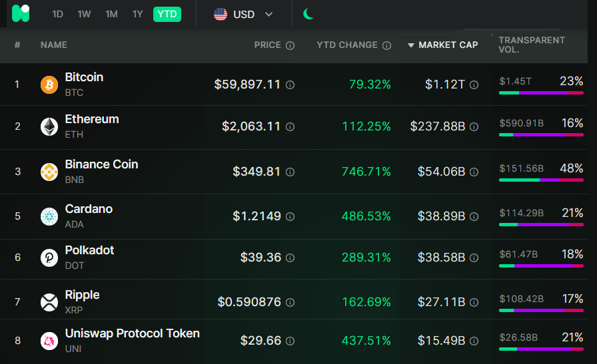This screenshot has width=597, height=364.
Task: Toggle dark mode with the moon icon
Action: pyautogui.click(x=308, y=14)
